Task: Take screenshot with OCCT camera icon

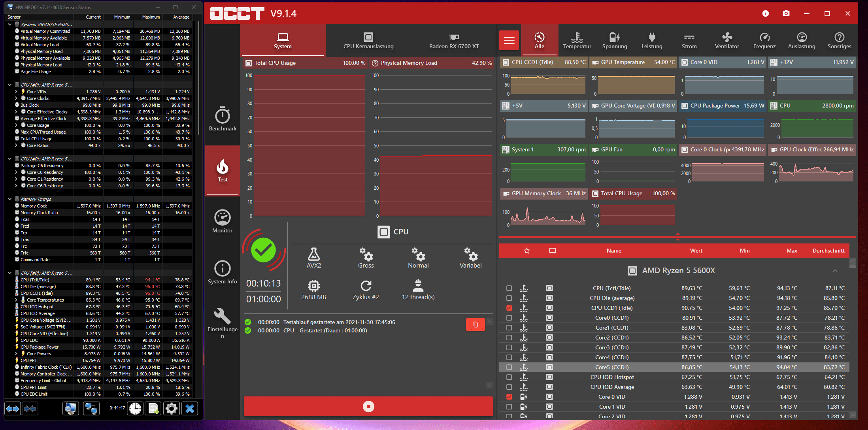Action: click(x=786, y=13)
